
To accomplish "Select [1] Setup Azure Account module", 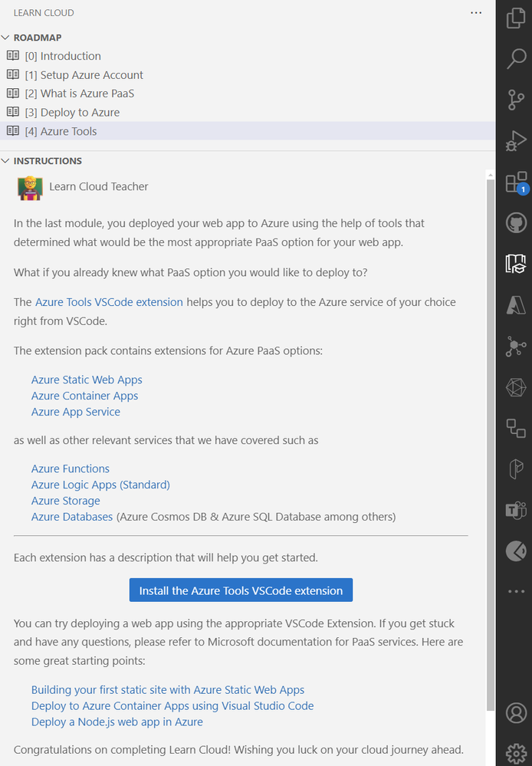I will pyautogui.click(x=248, y=74).
